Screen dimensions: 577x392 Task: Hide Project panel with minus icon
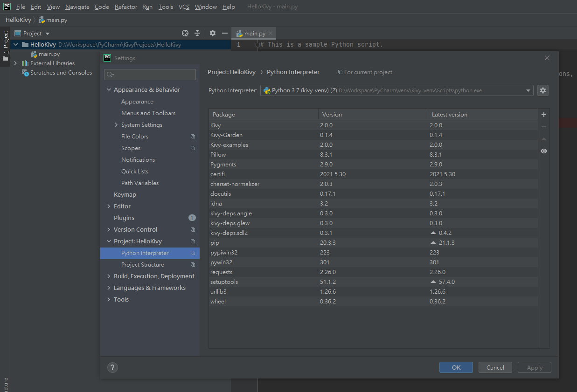click(225, 33)
